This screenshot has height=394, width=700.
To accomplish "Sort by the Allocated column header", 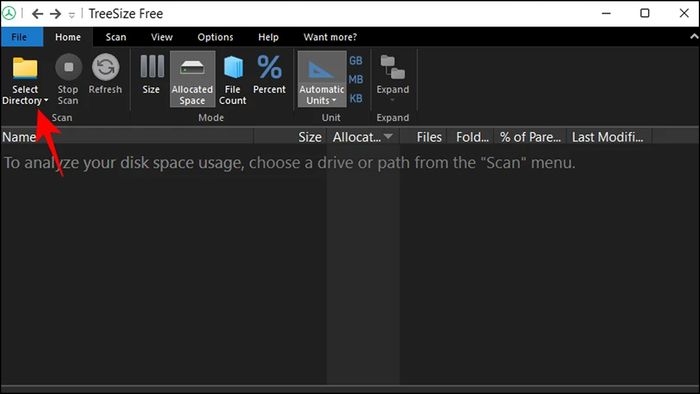I will (363, 137).
